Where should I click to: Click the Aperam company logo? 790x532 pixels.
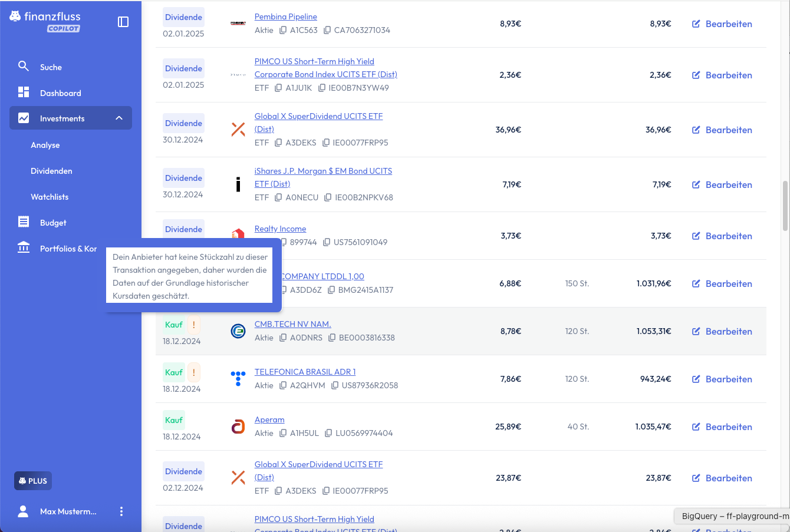(238, 427)
